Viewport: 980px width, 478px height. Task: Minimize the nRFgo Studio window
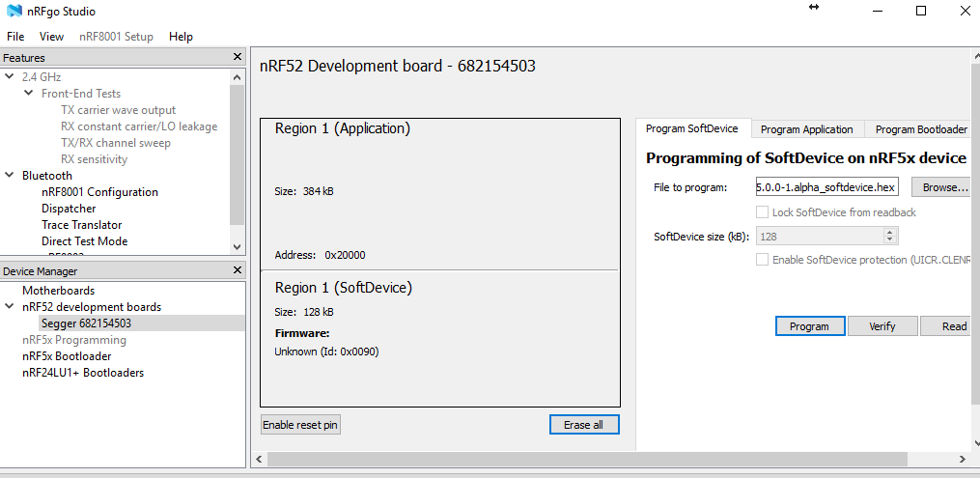(x=878, y=11)
